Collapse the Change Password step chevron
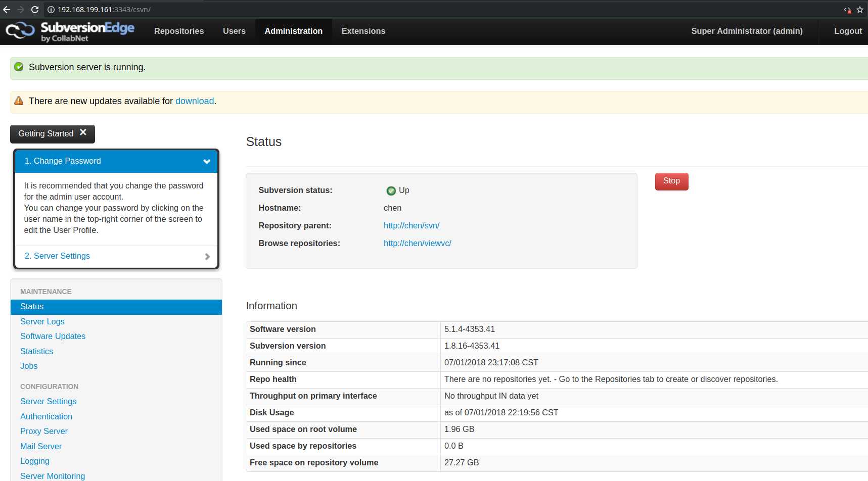 pyautogui.click(x=207, y=161)
